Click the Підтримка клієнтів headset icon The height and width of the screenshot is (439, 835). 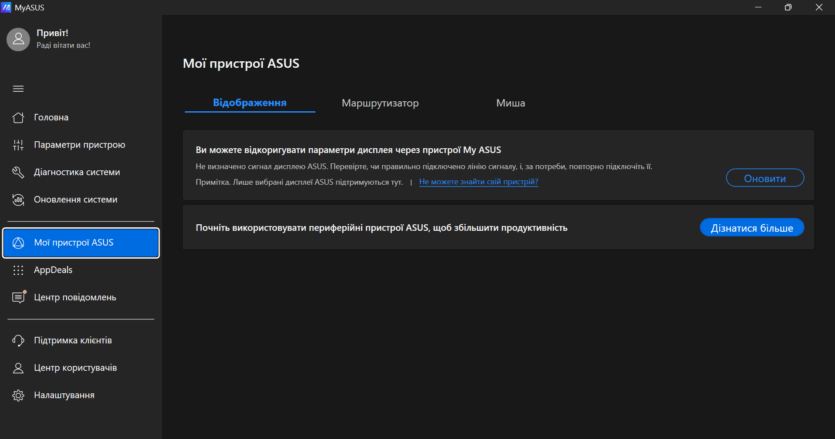18,341
